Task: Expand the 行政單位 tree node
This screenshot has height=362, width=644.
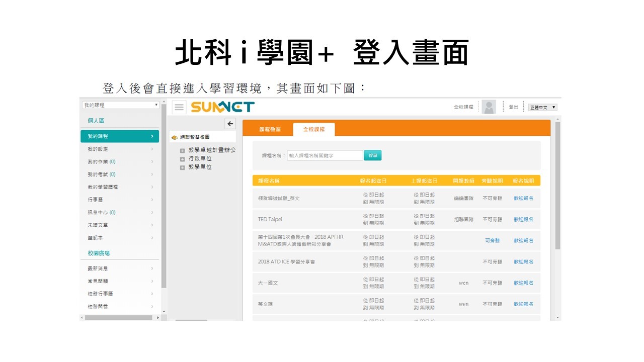Action: point(183,159)
